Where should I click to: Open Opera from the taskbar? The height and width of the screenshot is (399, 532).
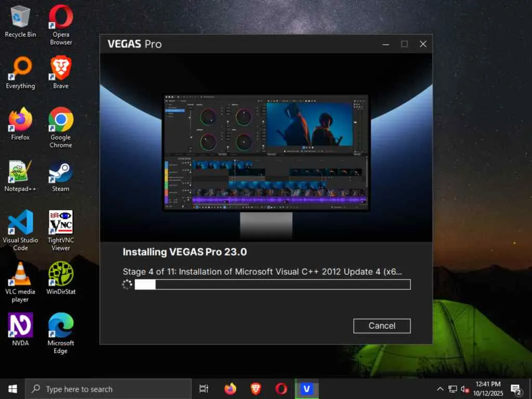click(x=281, y=389)
